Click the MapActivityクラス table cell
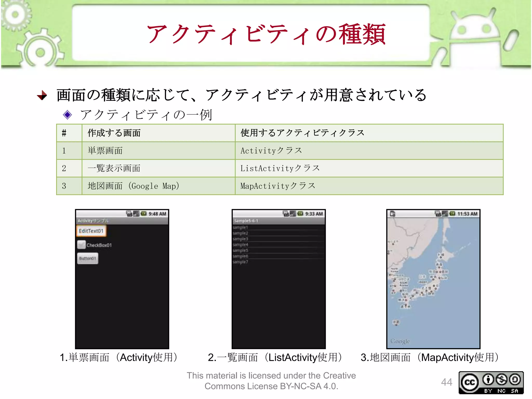This screenshot has height=399, width=532. pyautogui.click(x=369, y=186)
